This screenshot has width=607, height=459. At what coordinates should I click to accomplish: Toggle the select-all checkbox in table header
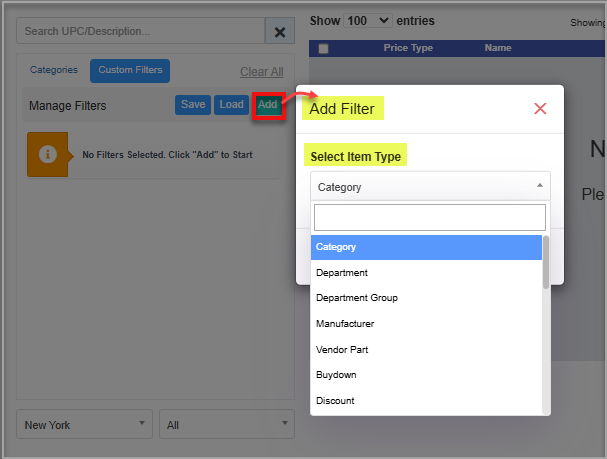[x=323, y=48]
